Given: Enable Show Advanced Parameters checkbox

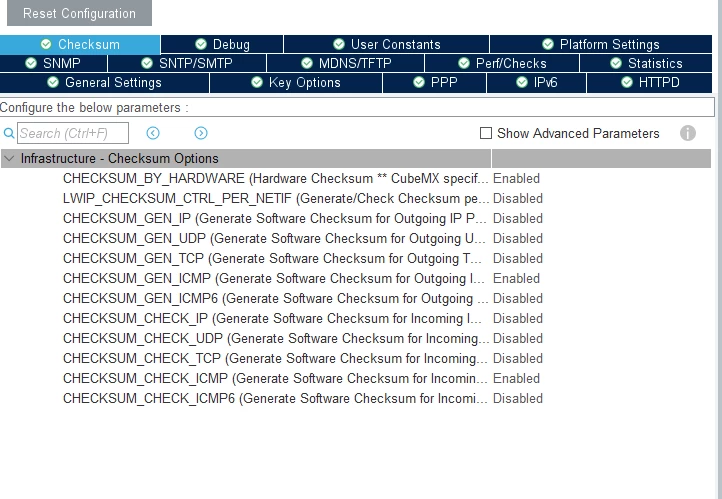Looking at the screenshot, I should (x=486, y=133).
